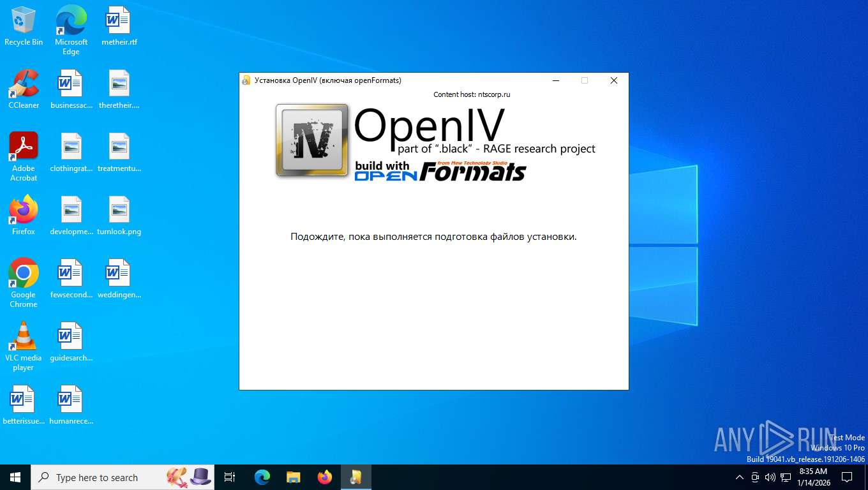
Task: Select the businessac... Word document
Action: [x=71, y=90]
